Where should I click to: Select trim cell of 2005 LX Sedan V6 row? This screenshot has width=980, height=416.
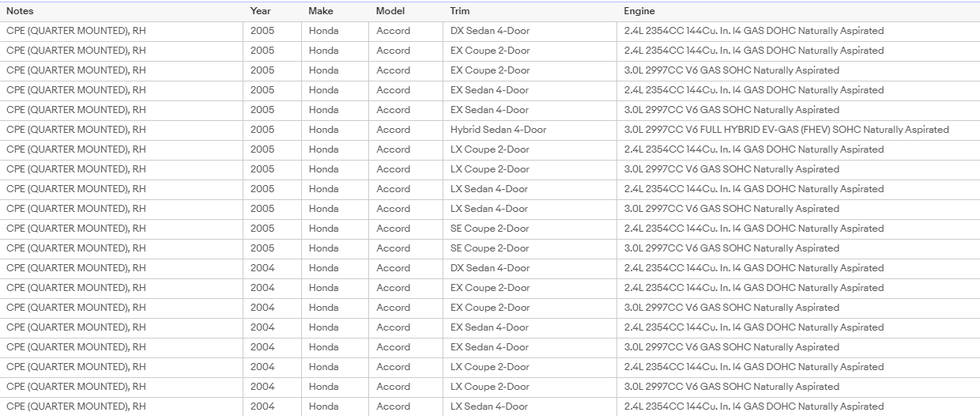pyautogui.click(x=530, y=209)
